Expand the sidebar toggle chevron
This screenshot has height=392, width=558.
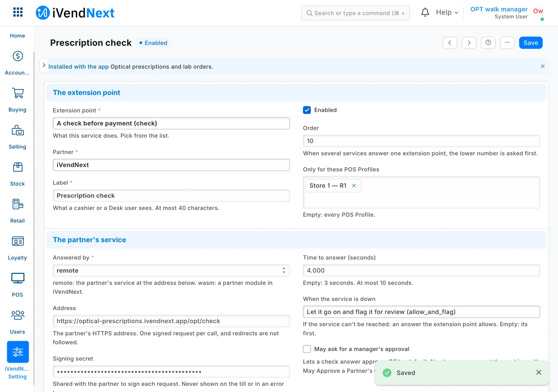(x=44, y=65)
